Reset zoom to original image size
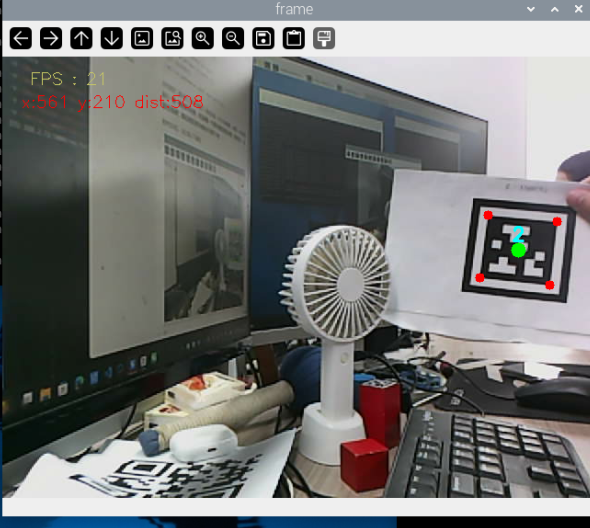590x528 pixels. pos(142,38)
